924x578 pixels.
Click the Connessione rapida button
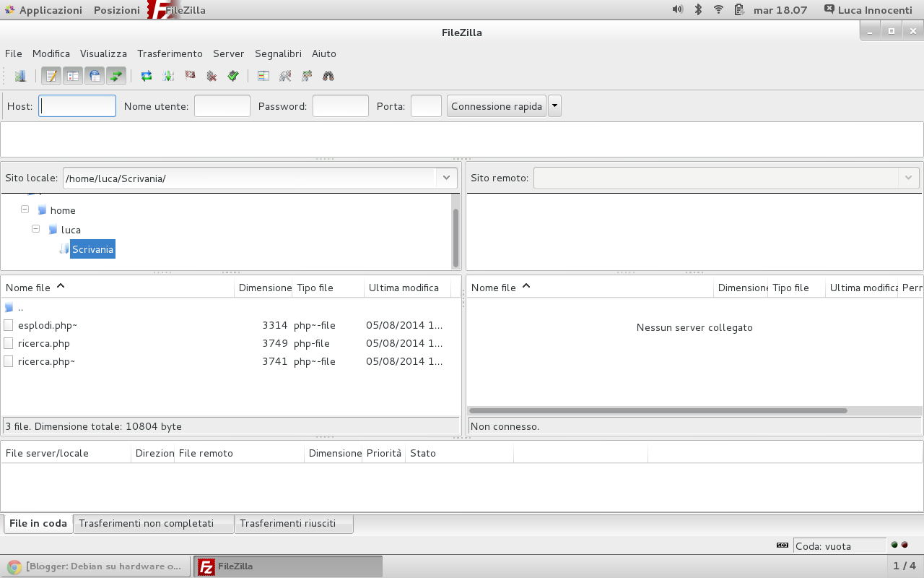tap(497, 106)
